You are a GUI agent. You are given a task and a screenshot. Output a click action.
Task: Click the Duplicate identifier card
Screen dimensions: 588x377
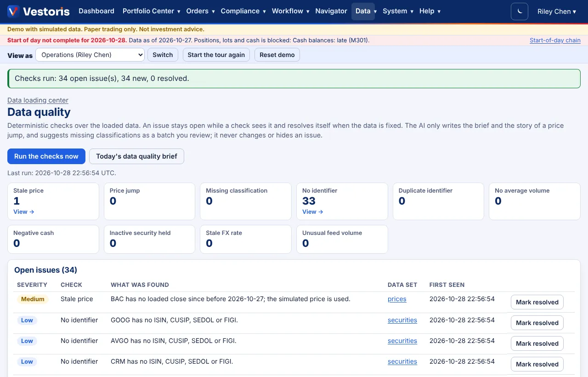(x=438, y=201)
